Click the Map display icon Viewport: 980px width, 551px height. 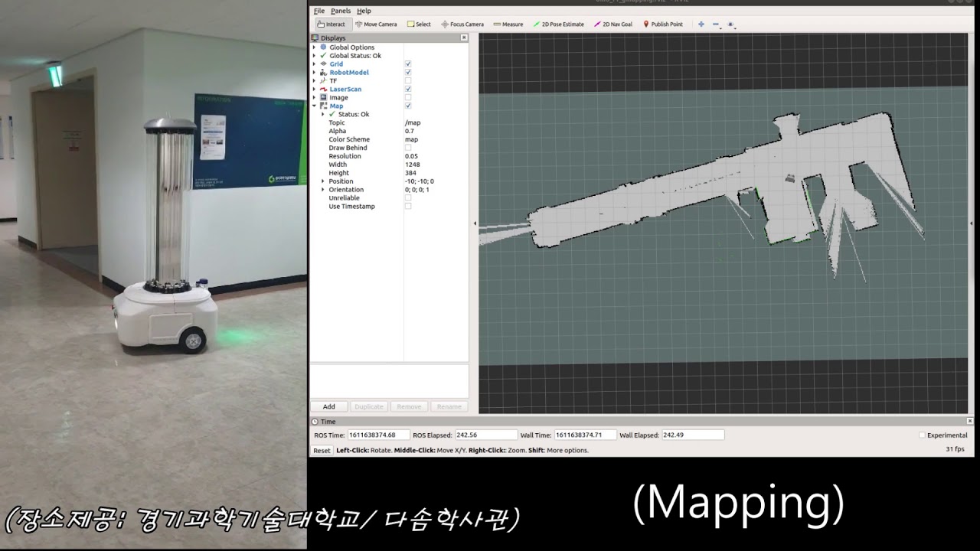pos(323,106)
